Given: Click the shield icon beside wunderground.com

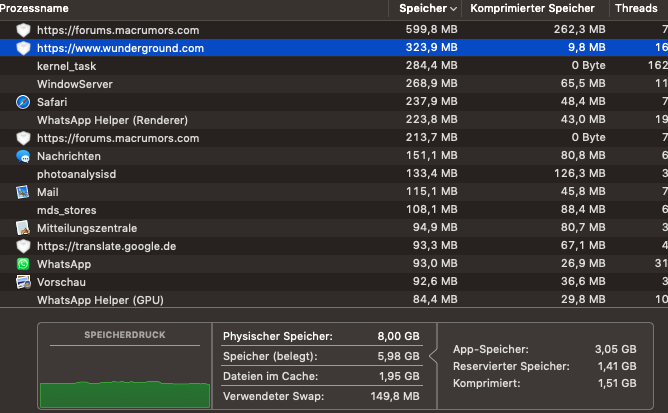Looking at the screenshot, I should pyautogui.click(x=23, y=48).
